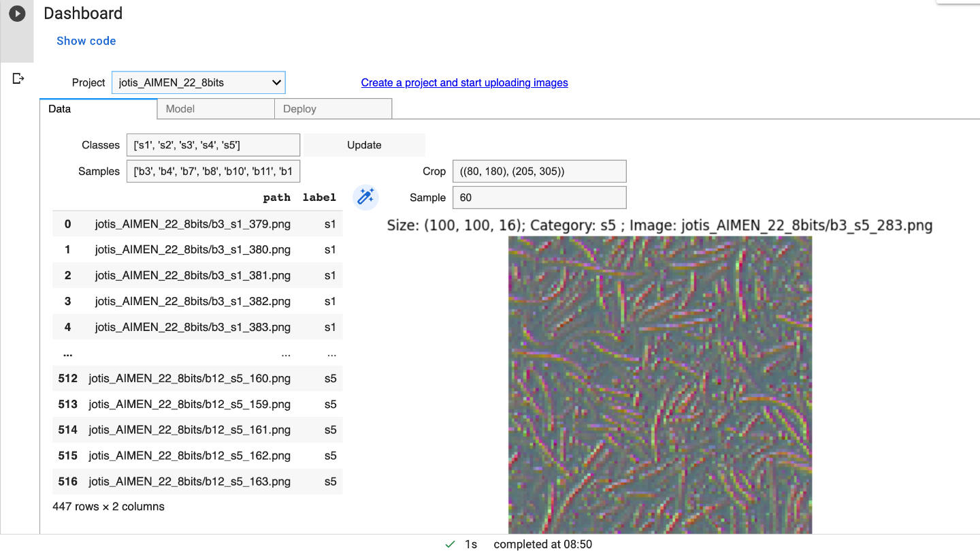Select row b12_s5_159.png path
This screenshot has width=980, height=551.
tap(190, 405)
